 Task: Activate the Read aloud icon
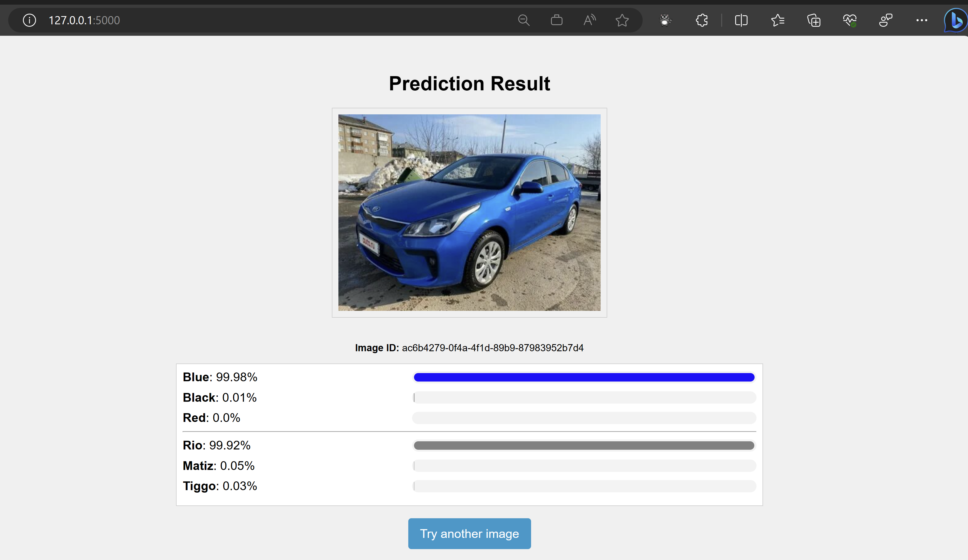589,20
